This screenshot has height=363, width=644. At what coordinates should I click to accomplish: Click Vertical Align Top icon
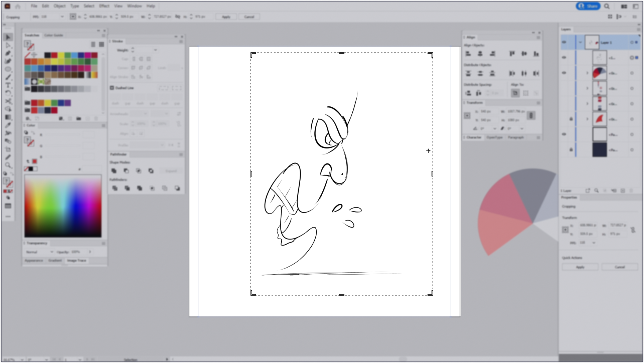[x=512, y=54]
